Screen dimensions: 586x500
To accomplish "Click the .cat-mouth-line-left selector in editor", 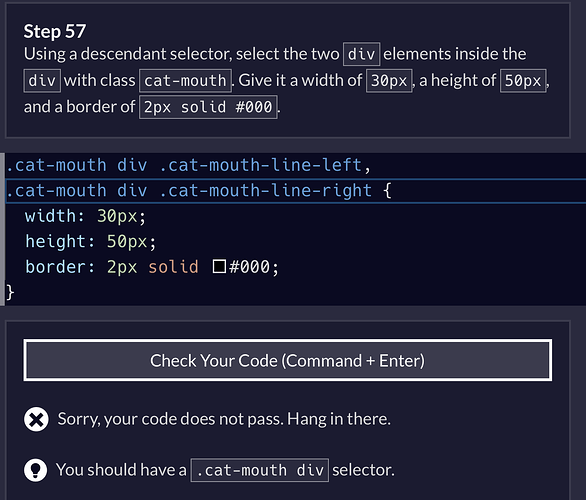I will tap(260, 165).
